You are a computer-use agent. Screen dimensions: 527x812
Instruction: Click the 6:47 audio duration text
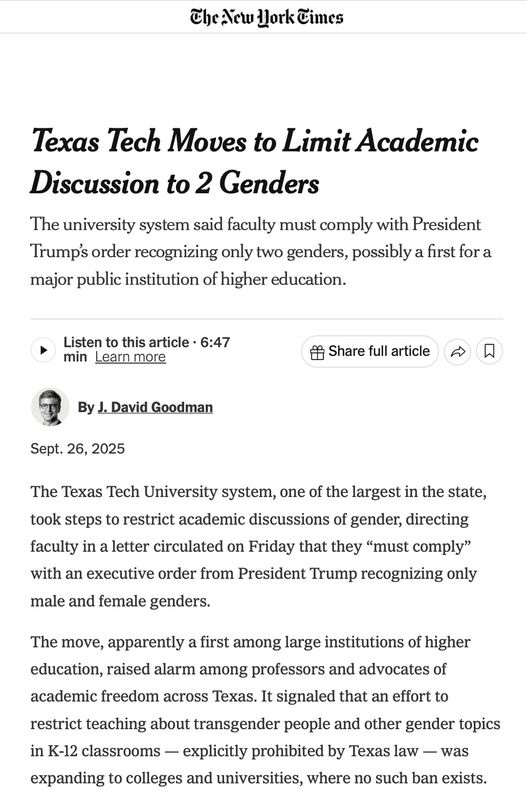(x=215, y=342)
